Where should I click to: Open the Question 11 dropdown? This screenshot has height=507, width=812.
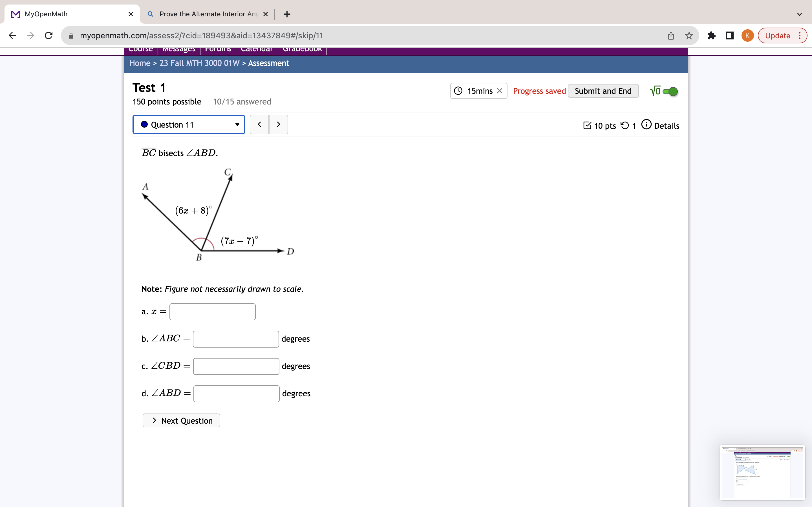coord(189,125)
